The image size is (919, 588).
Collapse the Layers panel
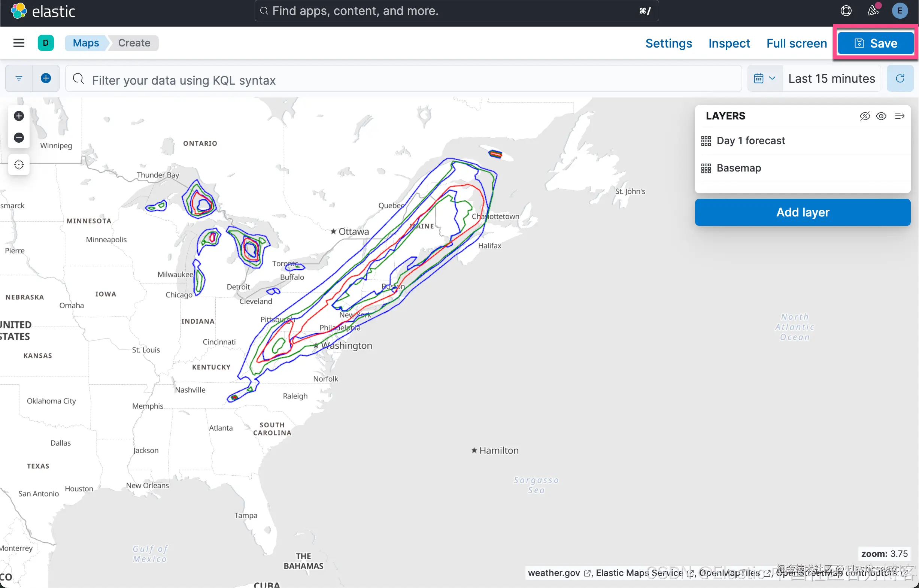click(x=900, y=116)
